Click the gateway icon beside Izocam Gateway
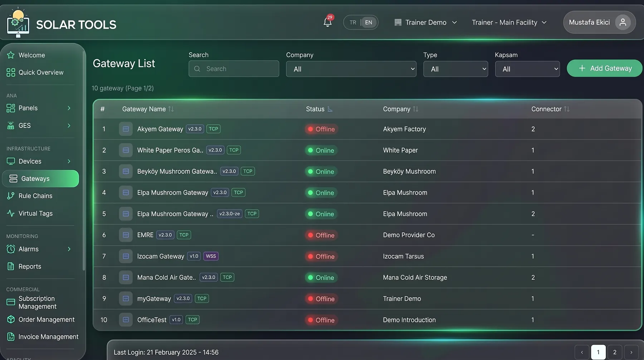The height and width of the screenshot is (360, 644). (x=126, y=256)
